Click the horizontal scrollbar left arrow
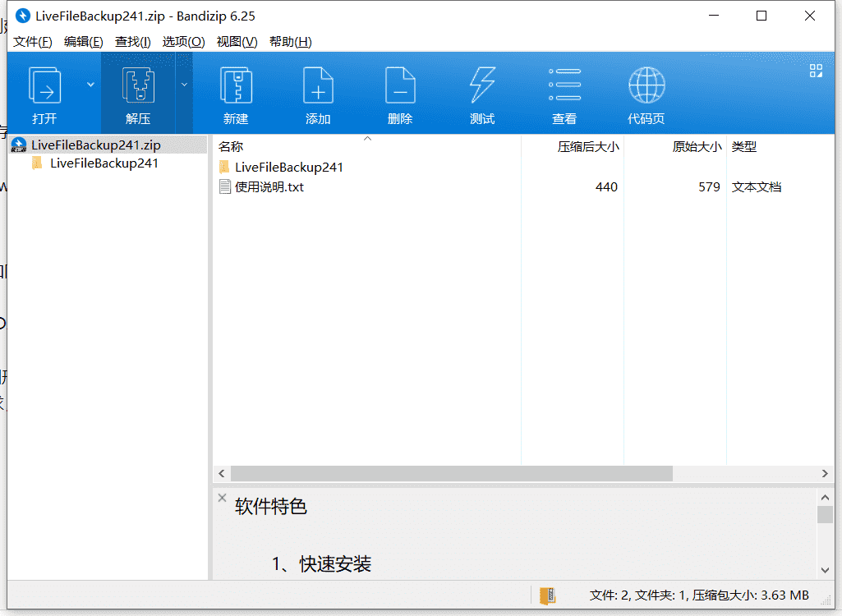This screenshot has height=616, width=842. 221,474
